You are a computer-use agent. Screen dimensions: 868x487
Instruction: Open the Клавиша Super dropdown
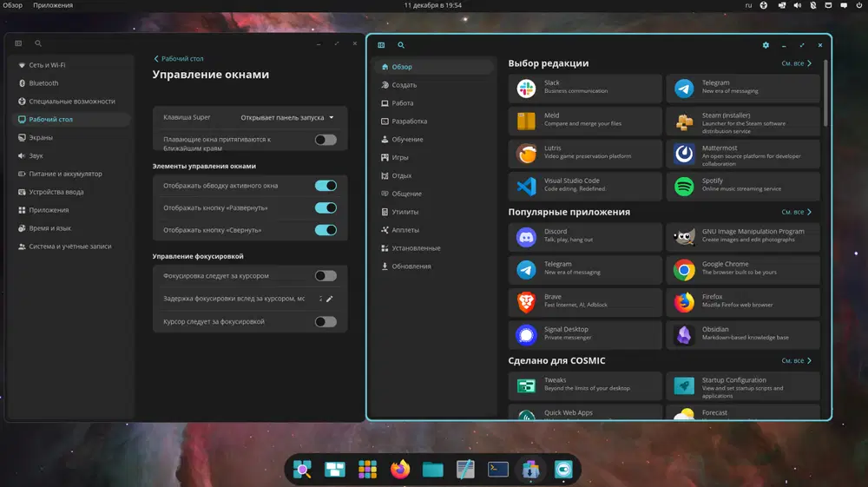point(287,117)
